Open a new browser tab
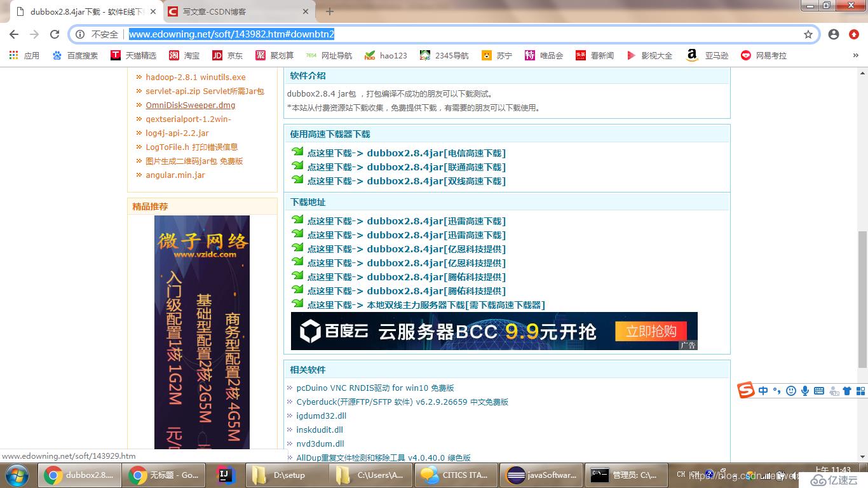The image size is (868, 488). pos(329,11)
